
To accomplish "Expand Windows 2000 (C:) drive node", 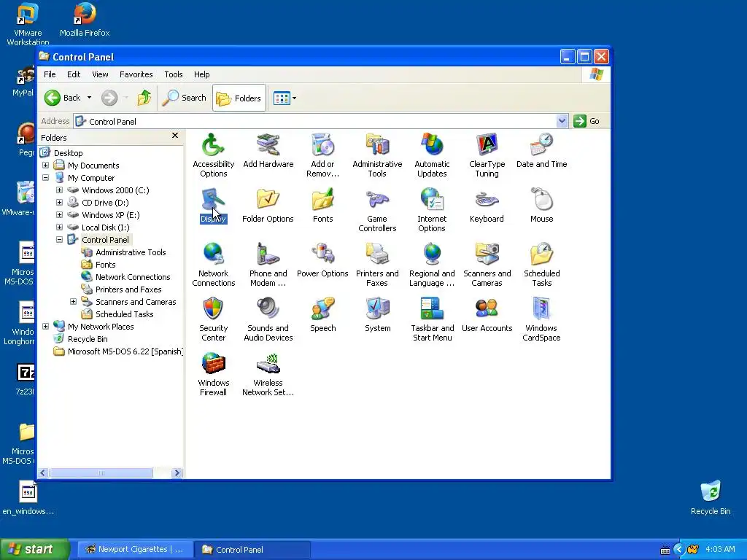I will pos(60,190).
